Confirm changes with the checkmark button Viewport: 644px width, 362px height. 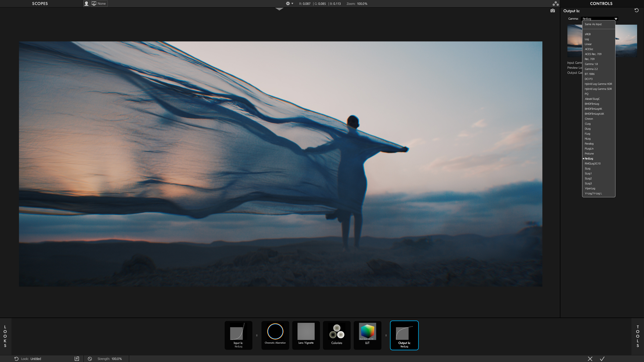coord(602,358)
